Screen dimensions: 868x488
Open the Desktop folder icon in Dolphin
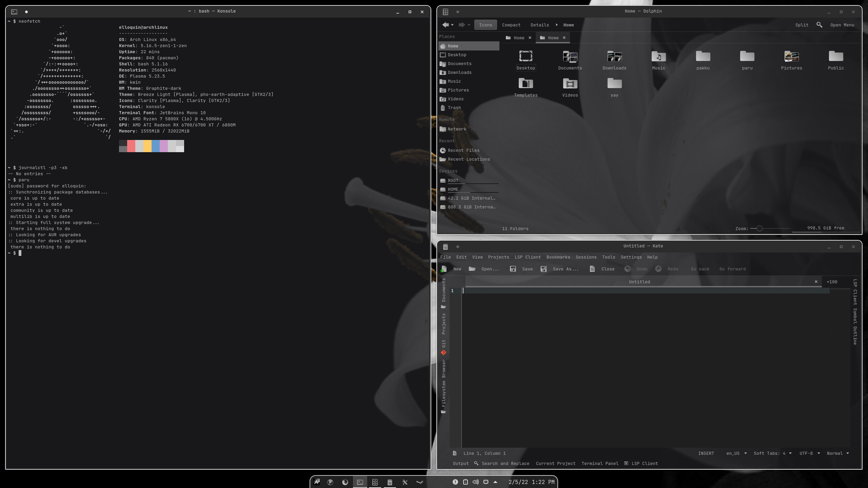click(x=526, y=56)
